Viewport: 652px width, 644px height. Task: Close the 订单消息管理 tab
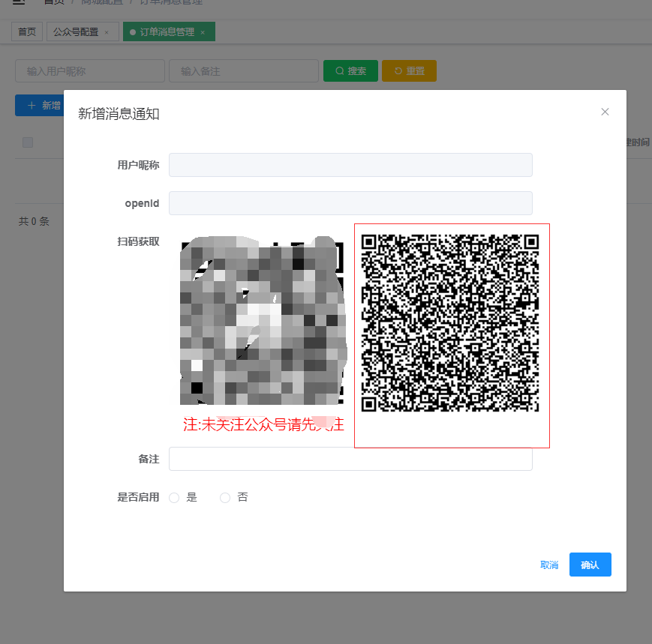click(x=203, y=32)
